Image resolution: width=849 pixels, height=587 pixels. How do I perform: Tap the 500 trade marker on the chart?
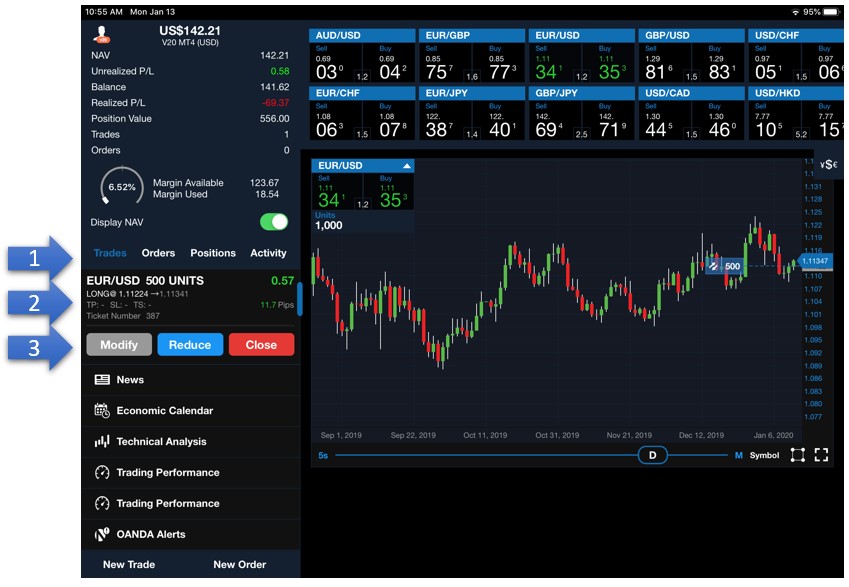[724, 266]
